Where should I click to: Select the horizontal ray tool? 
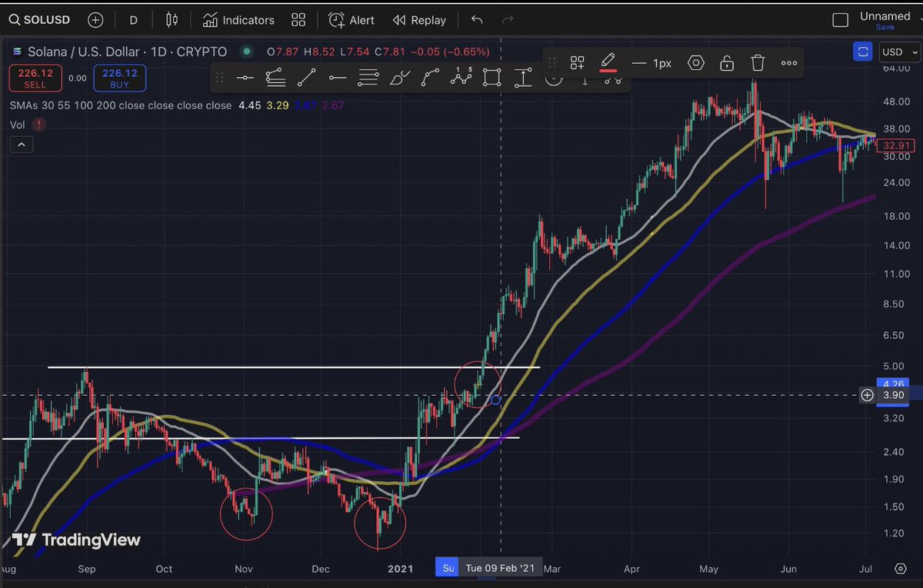(337, 77)
